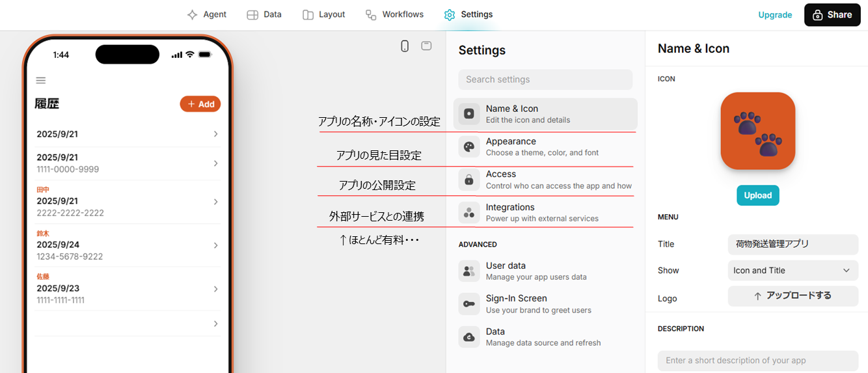Click the Settings gear icon in top bar
This screenshot has width=868, height=373.
pyautogui.click(x=450, y=15)
